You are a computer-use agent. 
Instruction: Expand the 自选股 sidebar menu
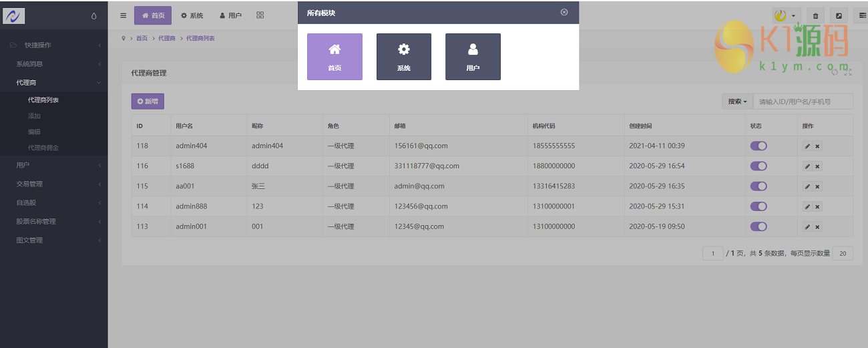point(53,202)
